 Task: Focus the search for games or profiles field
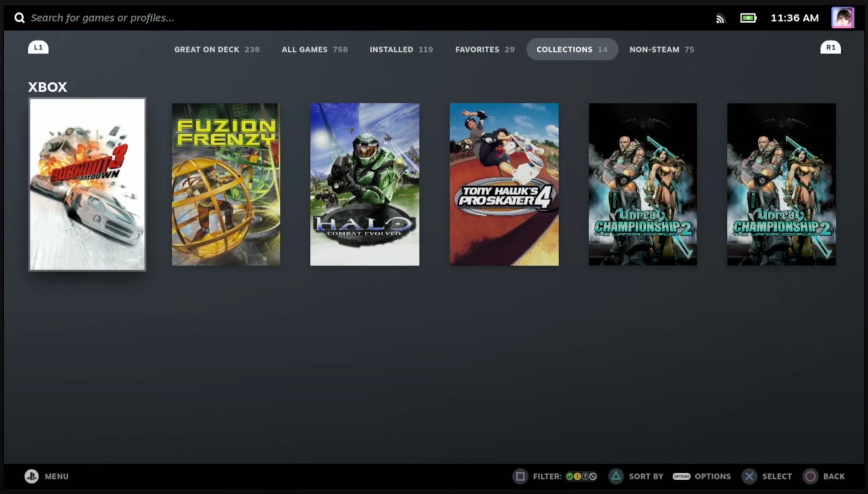tap(102, 18)
